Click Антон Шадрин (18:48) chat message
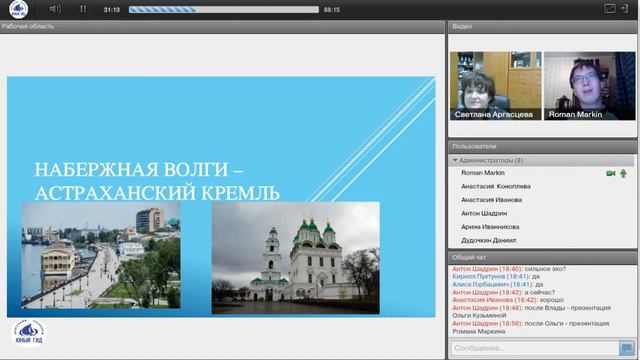This screenshot has width=640, height=360. pos(531,311)
